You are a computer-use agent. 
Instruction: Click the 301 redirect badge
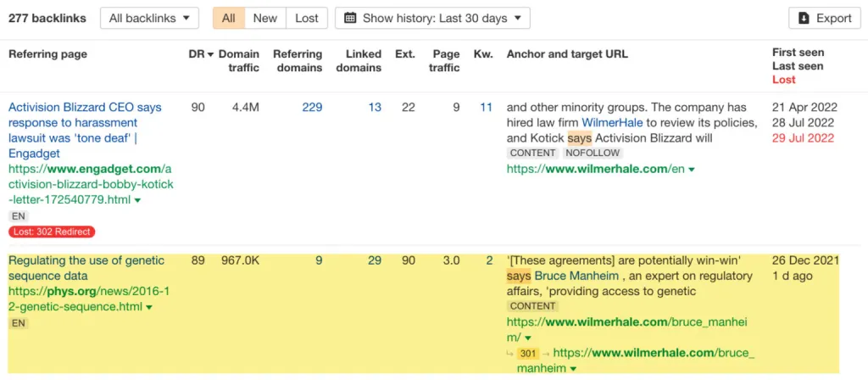[x=529, y=353]
